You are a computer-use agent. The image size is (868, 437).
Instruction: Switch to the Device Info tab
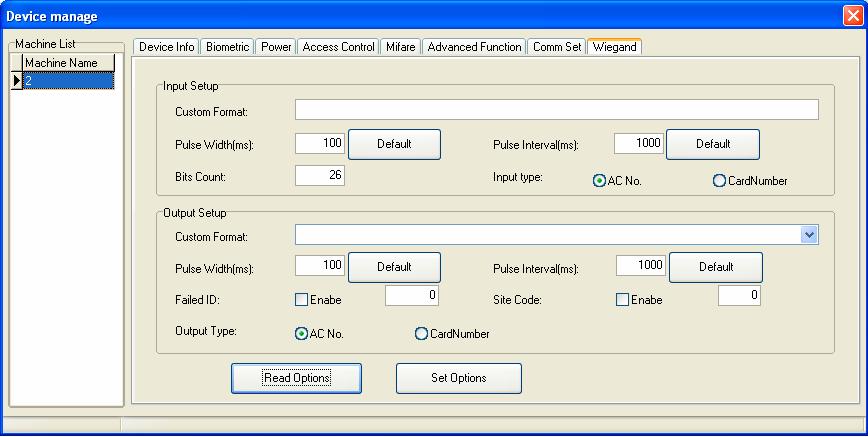pos(167,47)
